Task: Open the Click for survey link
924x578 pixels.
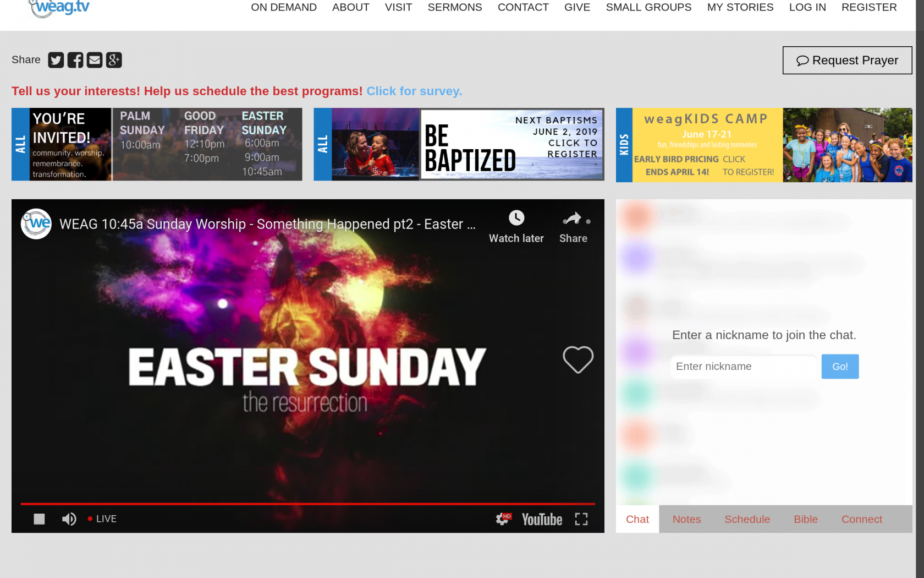Action: (414, 91)
